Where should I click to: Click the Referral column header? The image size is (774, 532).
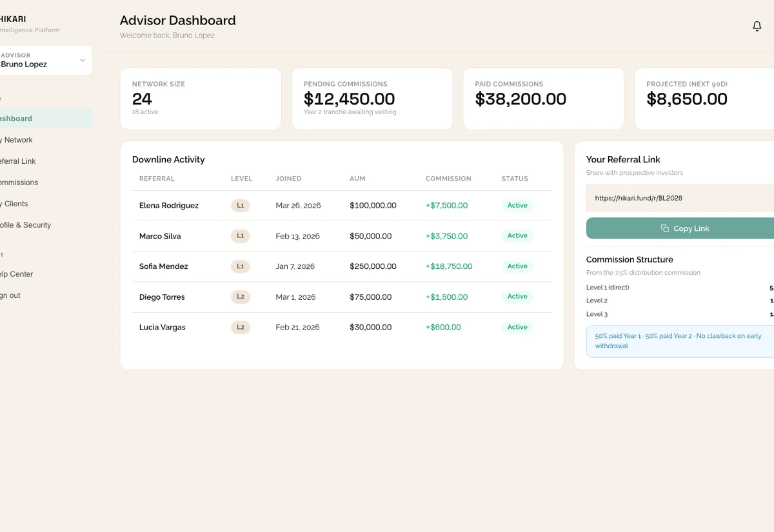point(157,179)
